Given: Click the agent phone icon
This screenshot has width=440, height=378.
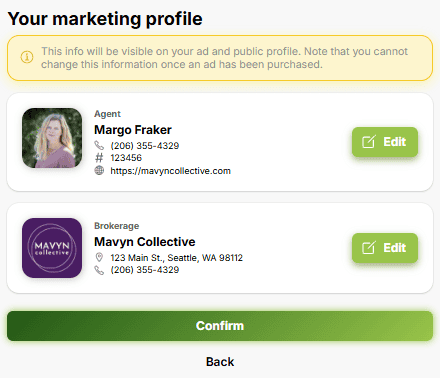Looking at the screenshot, I should (x=99, y=145).
